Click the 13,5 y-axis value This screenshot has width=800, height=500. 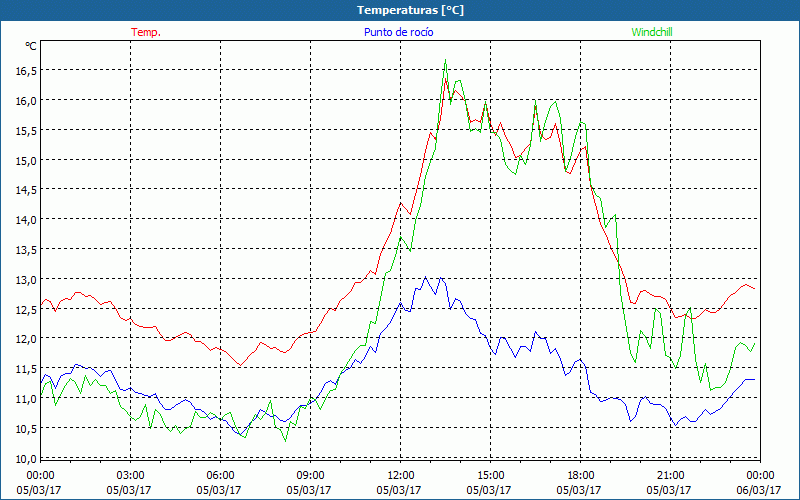pos(26,250)
